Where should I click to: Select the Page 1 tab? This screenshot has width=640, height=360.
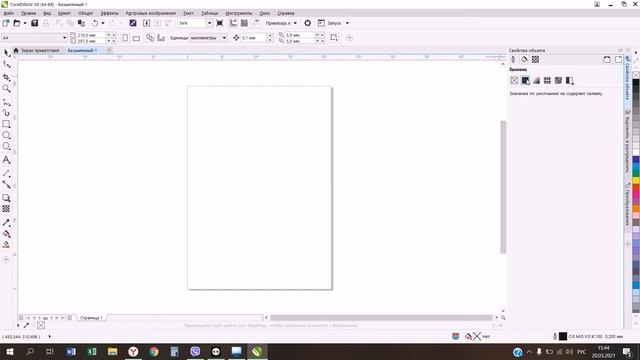pyautogui.click(x=91, y=318)
